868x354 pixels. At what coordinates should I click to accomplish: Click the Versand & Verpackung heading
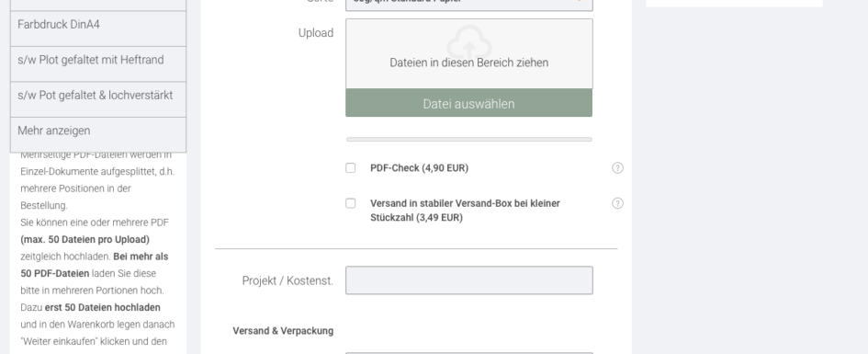click(283, 331)
